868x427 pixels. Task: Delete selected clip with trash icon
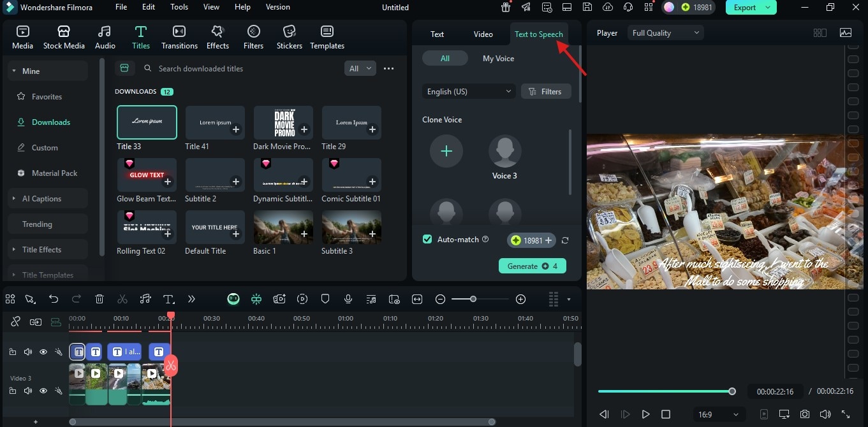pos(99,299)
